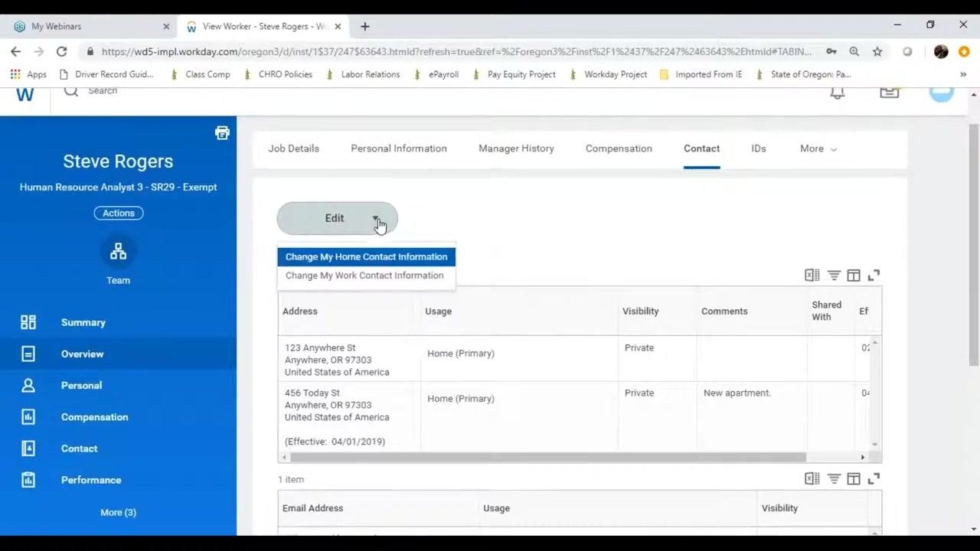Open Overview in the sidebar
Screen dimensions: 980x551
click(x=118, y=354)
